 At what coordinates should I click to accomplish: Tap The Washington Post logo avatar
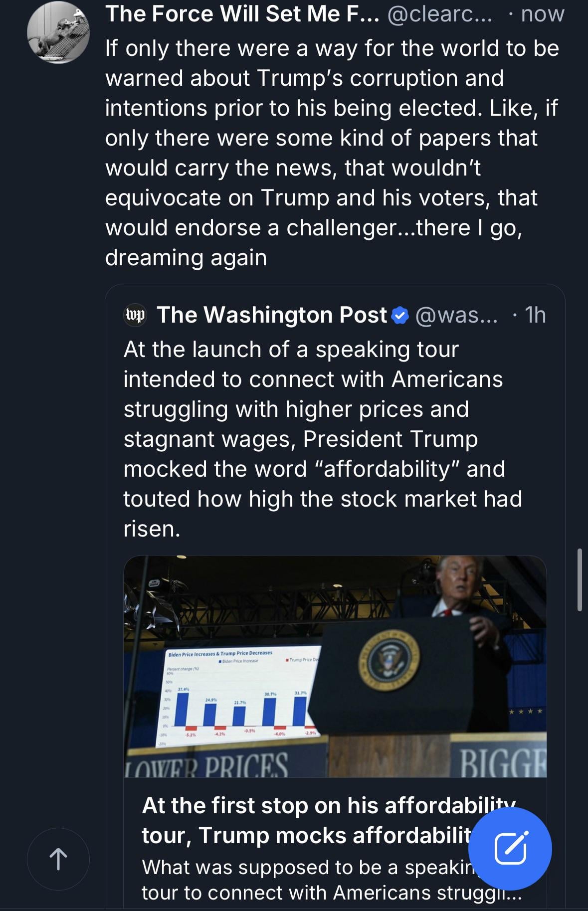tap(135, 315)
